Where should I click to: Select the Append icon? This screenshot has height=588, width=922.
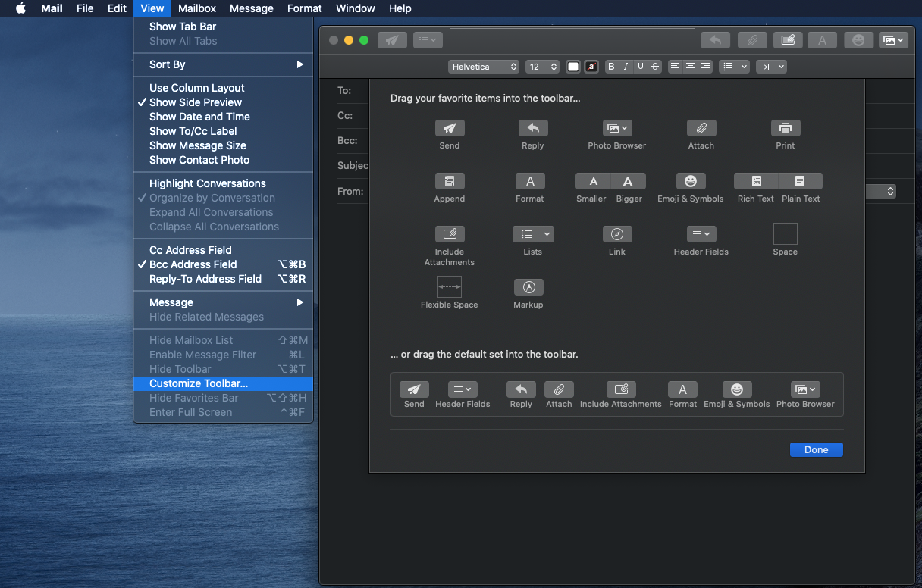[450, 181]
